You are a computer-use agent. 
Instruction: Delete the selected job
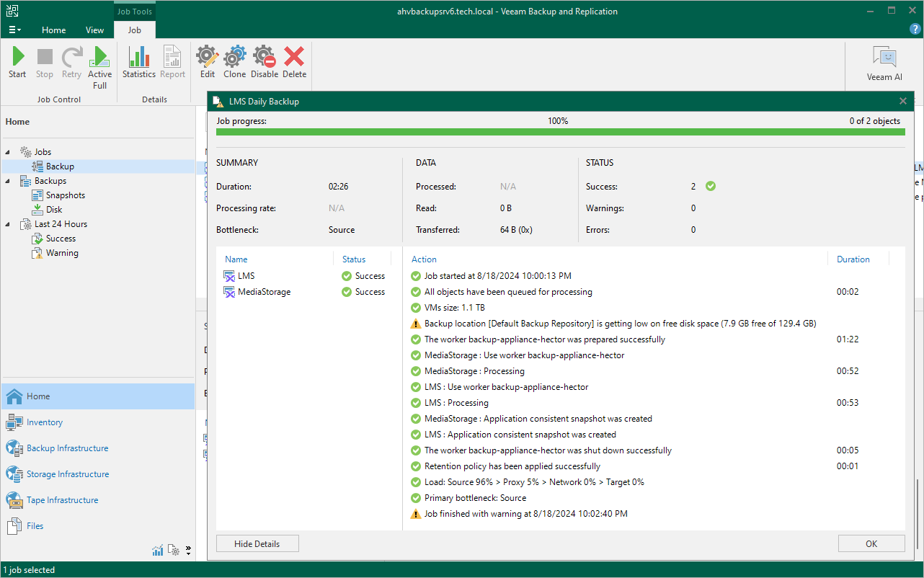pos(294,63)
